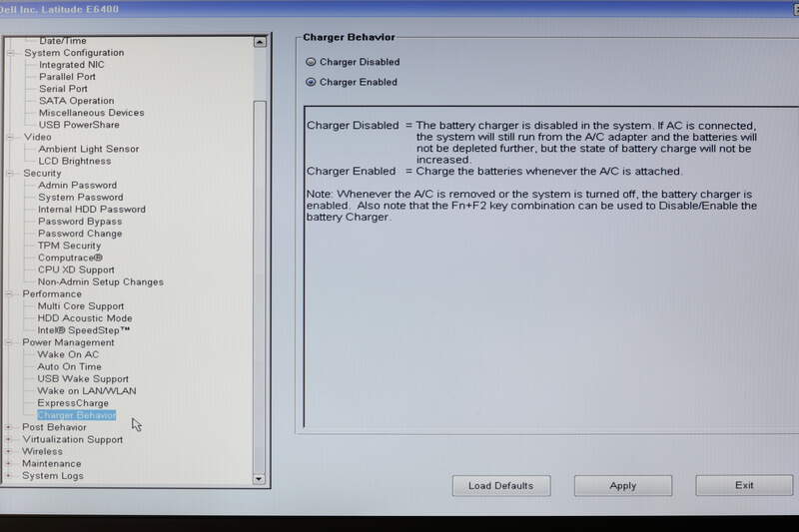Collapse the Video tree node
Screen dimensions: 799x532
[11, 137]
